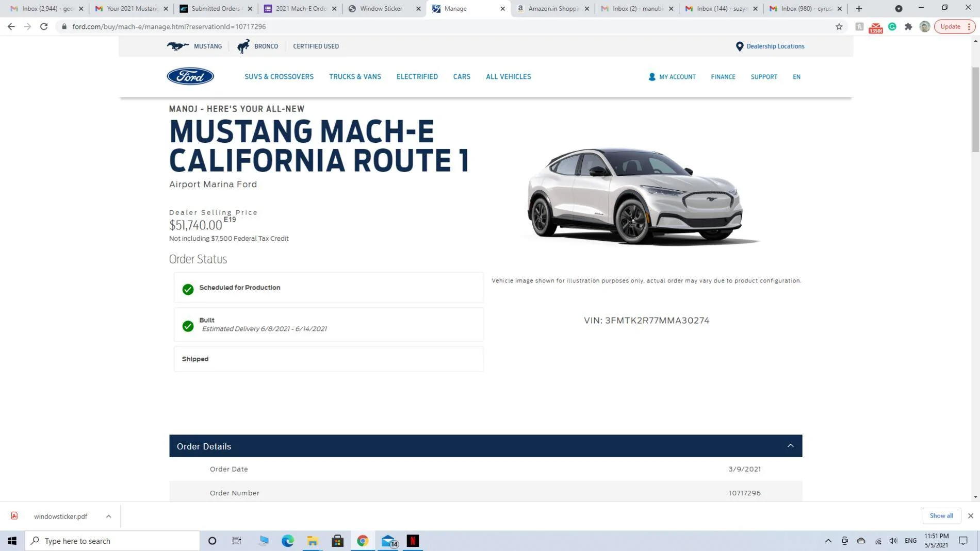
Task: Click the Dealership Locations link
Action: tap(775, 46)
